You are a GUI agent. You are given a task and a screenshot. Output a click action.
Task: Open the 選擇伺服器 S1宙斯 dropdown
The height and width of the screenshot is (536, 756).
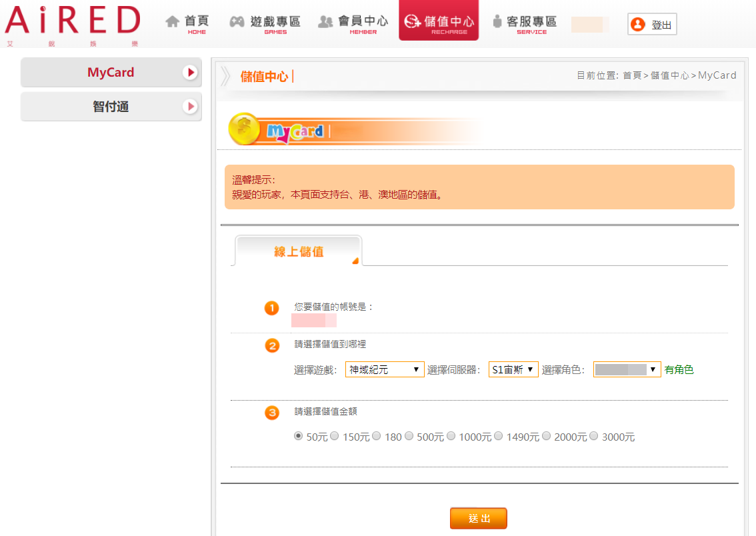pos(513,370)
